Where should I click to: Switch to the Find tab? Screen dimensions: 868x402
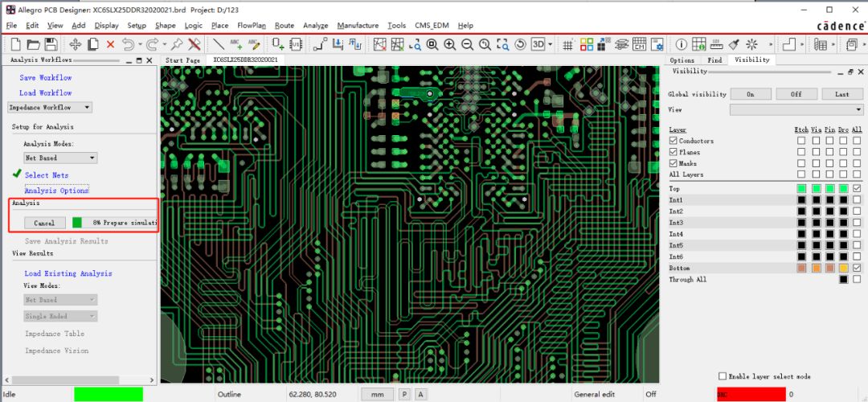714,59
